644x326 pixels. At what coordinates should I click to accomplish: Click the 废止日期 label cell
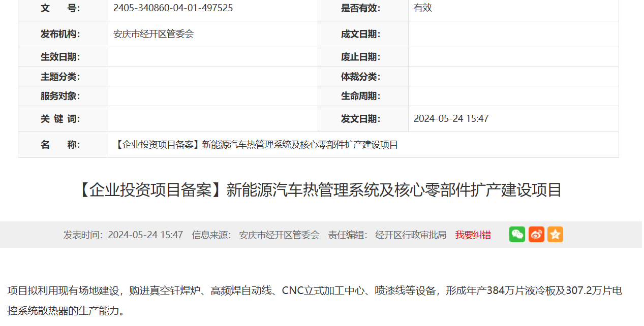click(360, 57)
